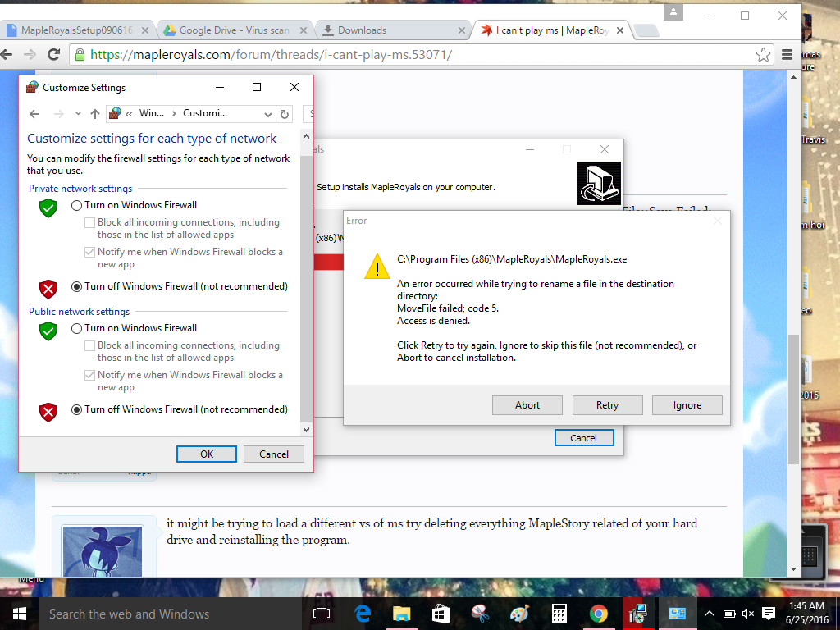This screenshot has height=630, width=840.
Task: Check Block all incoming connections under Private
Action: [x=90, y=223]
